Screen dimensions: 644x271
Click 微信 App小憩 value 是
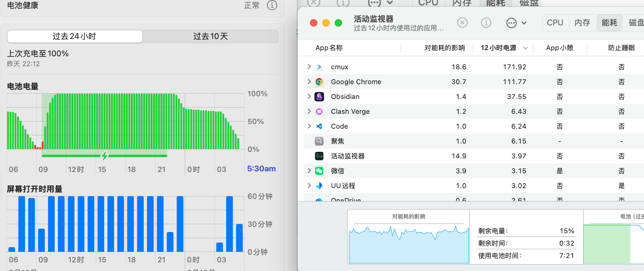point(560,171)
